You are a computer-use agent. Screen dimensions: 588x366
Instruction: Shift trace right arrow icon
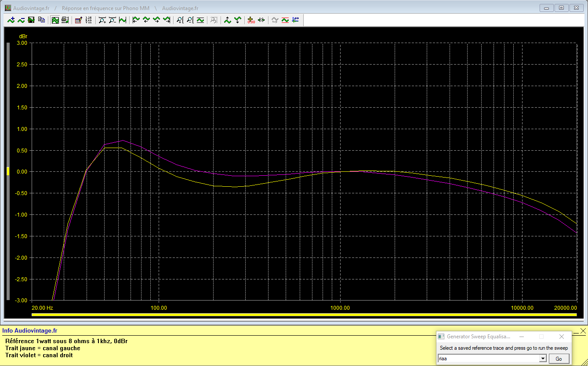pos(156,20)
